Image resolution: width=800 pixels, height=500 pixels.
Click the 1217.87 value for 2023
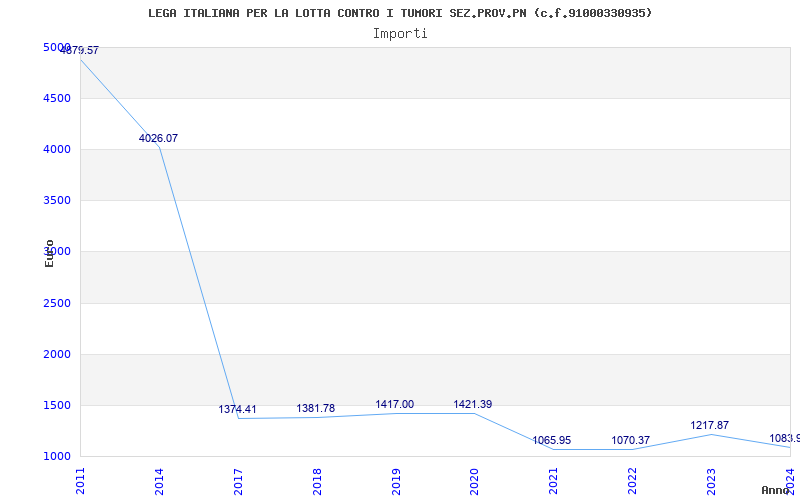click(709, 425)
